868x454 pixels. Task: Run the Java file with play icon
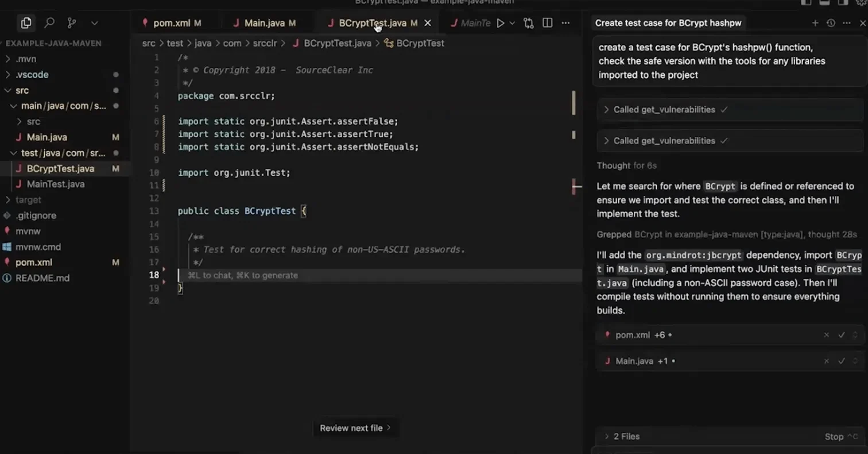point(500,23)
